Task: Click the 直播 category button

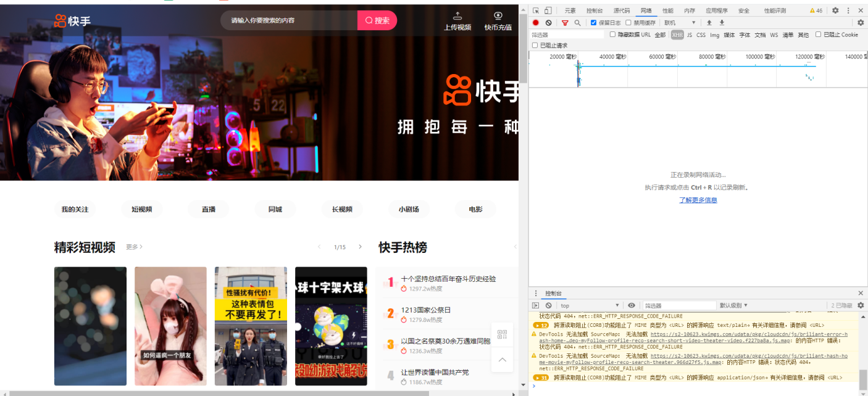Action: [x=209, y=209]
